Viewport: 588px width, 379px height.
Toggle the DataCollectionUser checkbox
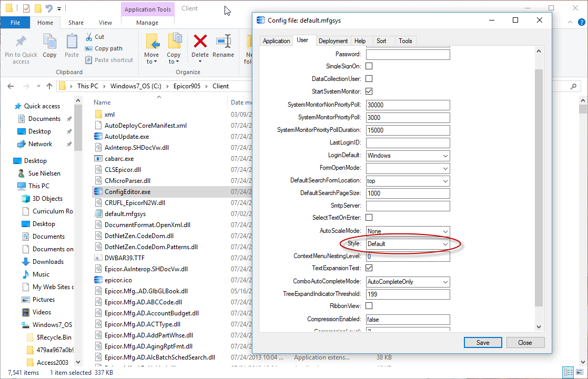click(369, 79)
